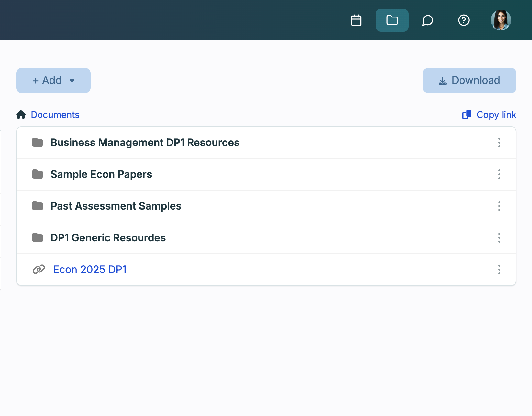Open more options for Econ 2025 DP1
532x416 pixels.
[499, 270]
